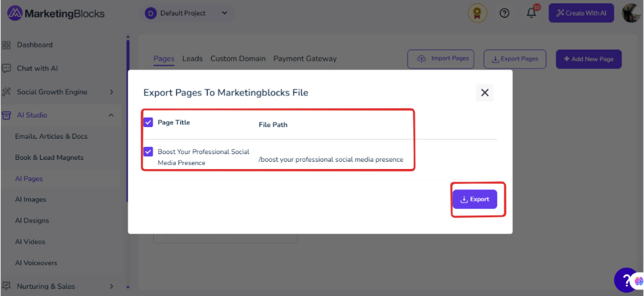Click the sidebar vertical scrollbar

[x=128, y=119]
